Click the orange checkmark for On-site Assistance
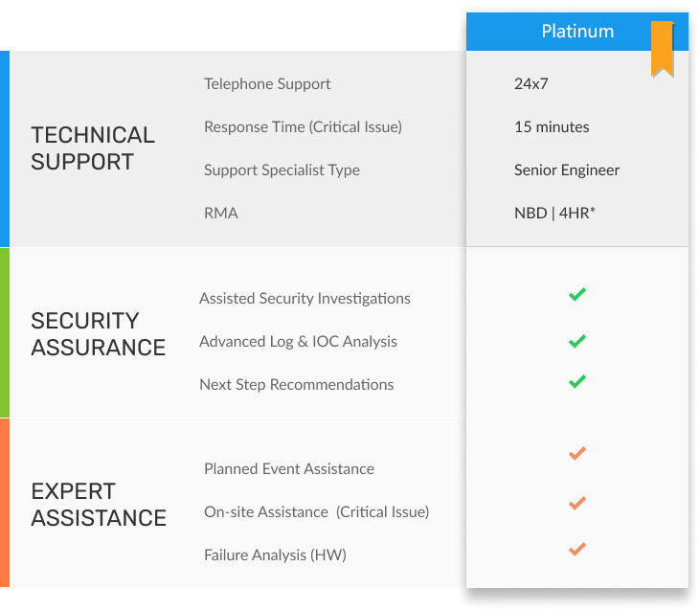The width and height of the screenshot is (700, 611). pyautogui.click(x=576, y=503)
